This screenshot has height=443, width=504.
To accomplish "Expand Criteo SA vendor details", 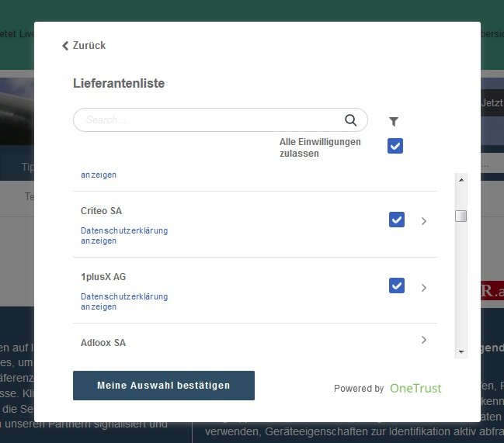I will click(424, 221).
